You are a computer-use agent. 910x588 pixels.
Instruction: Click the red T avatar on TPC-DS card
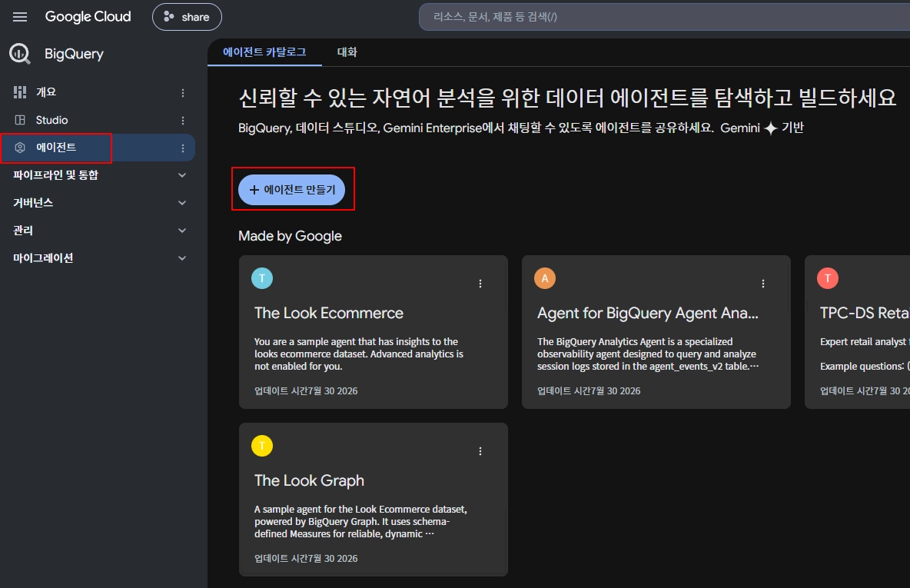pyautogui.click(x=828, y=278)
